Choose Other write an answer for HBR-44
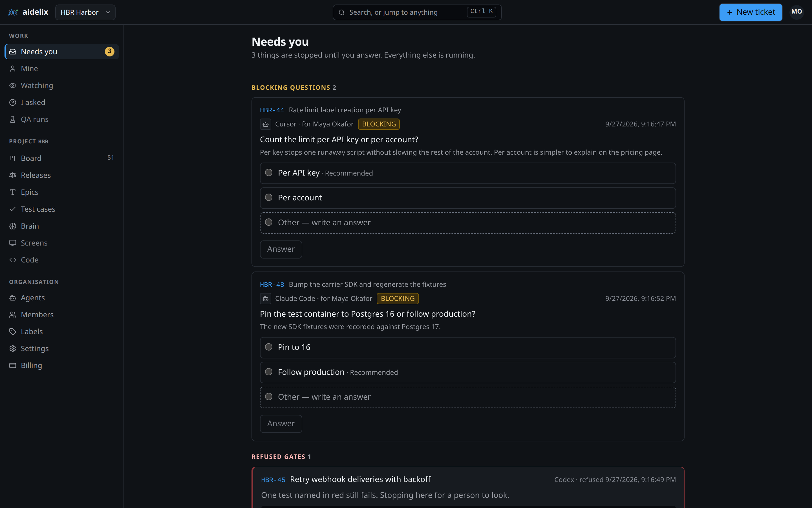The width and height of the screenshot is (812, 508). coord(468,223)
